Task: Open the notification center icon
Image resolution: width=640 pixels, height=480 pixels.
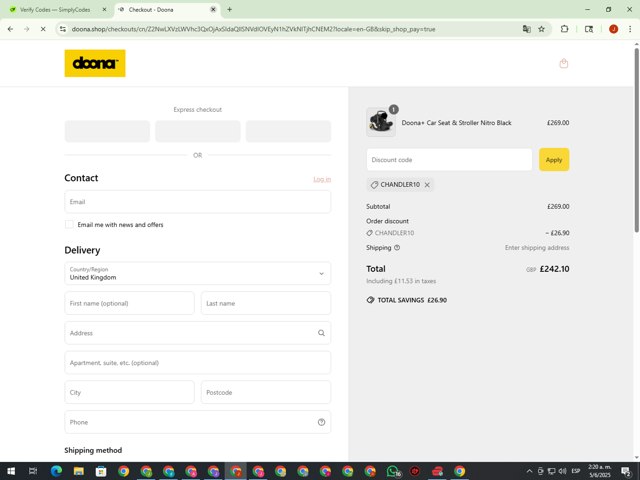Action: [x=626, y=471]
